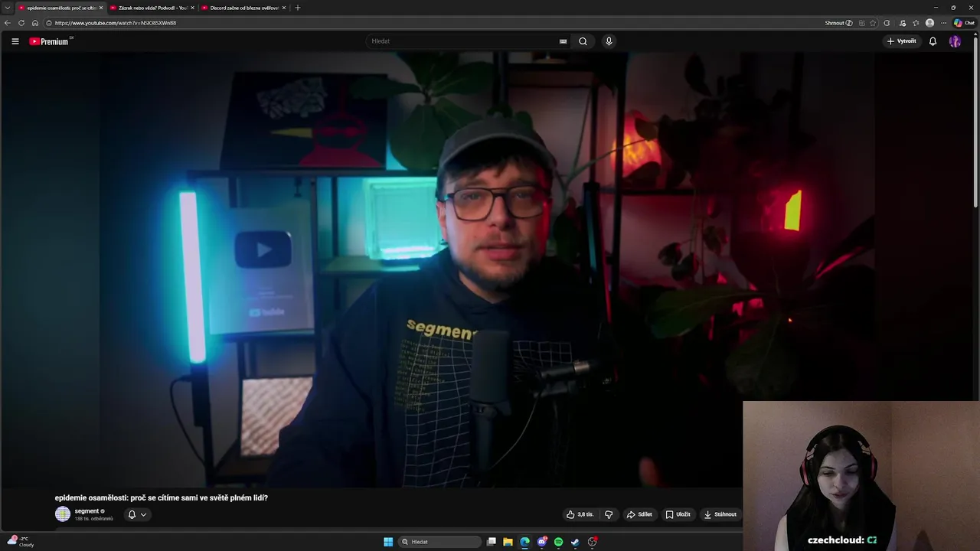Open the on-screen keyboard icon in search box
This screenshot has height=551, width=980.
(x=563, y=41)
